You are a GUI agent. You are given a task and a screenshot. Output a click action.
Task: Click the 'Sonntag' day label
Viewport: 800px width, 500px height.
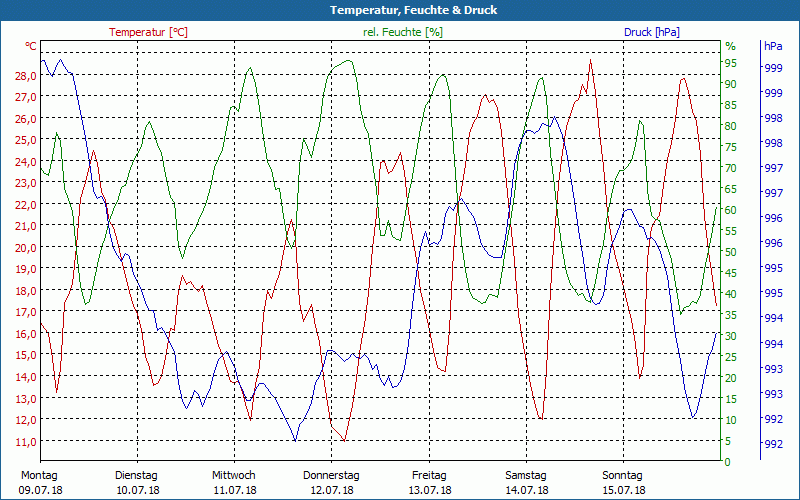coord(622,476)
